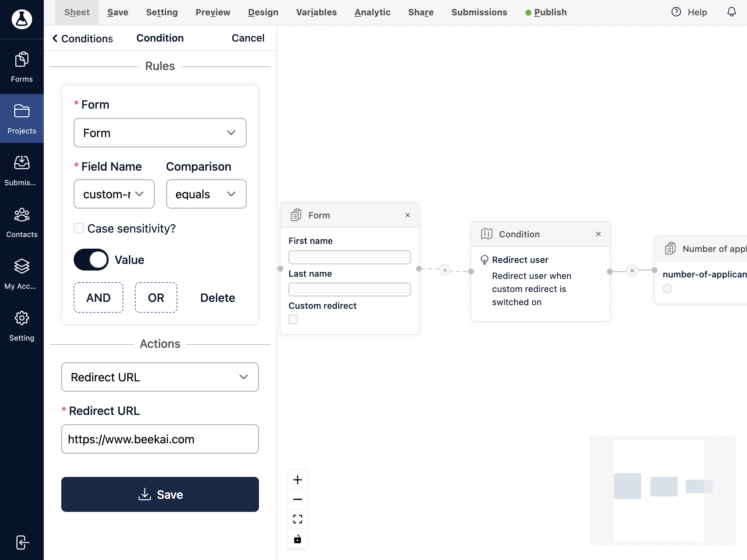Open the Field Name dropdown
747x560 pixels.
click(114, 194)
